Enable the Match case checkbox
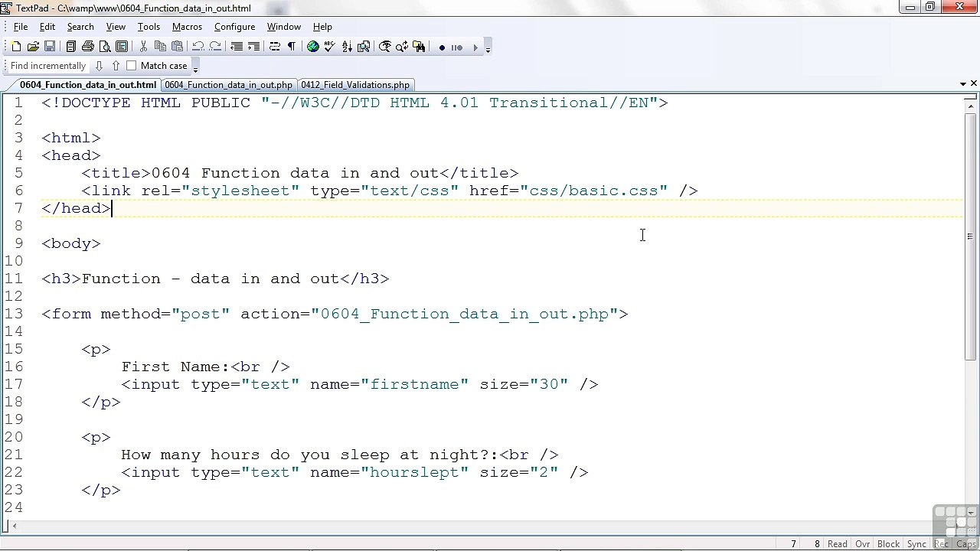Image resolution: width=980 pixels, height=551 pixels. coord(131,66)
